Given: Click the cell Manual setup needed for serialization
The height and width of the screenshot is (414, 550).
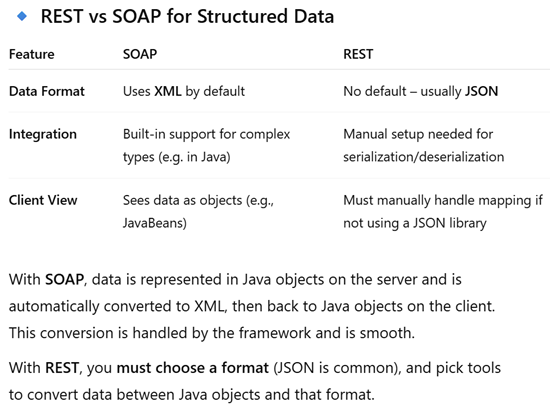Looking at the screenshot, I should (x=423, y=145).
